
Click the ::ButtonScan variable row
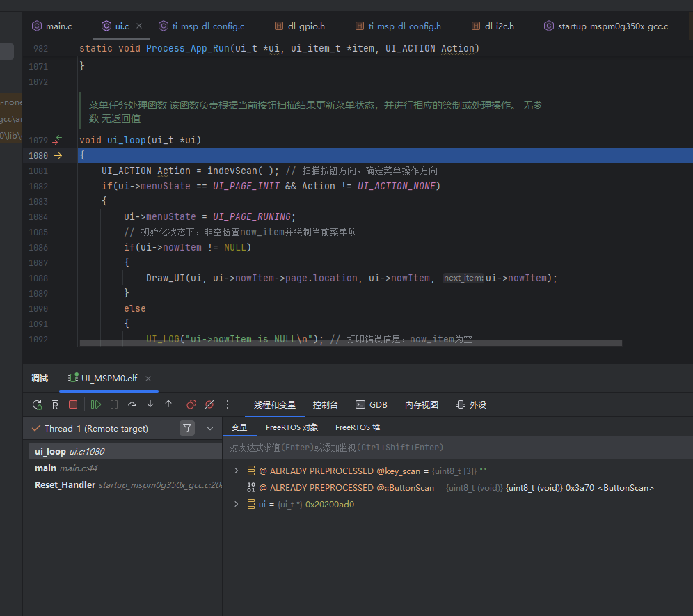point(456,488)
